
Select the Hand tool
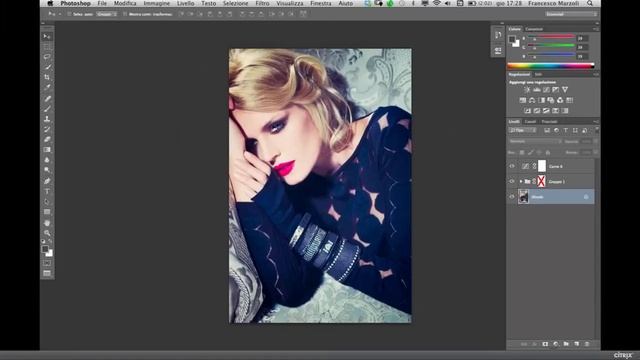[x=47, y=223]
